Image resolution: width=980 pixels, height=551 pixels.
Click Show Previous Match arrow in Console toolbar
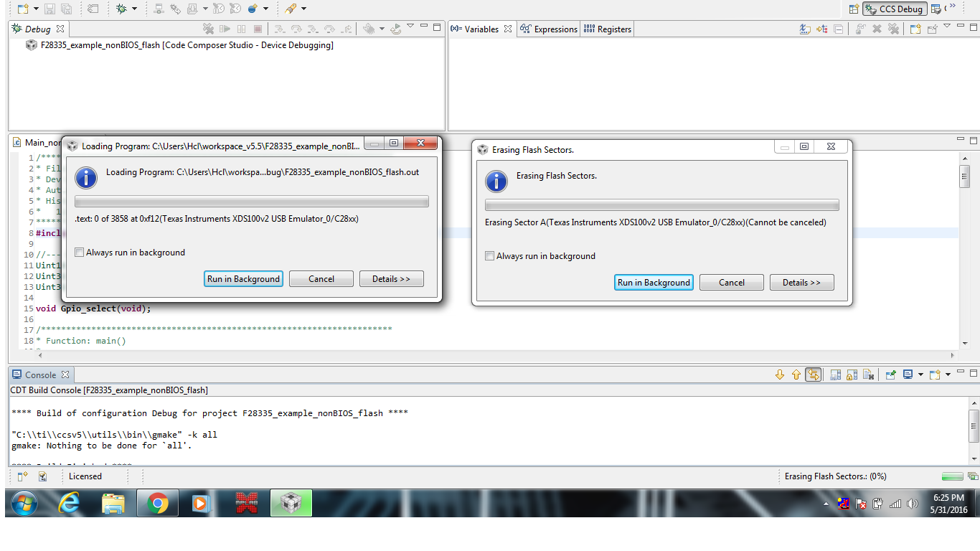click(796, 375)
